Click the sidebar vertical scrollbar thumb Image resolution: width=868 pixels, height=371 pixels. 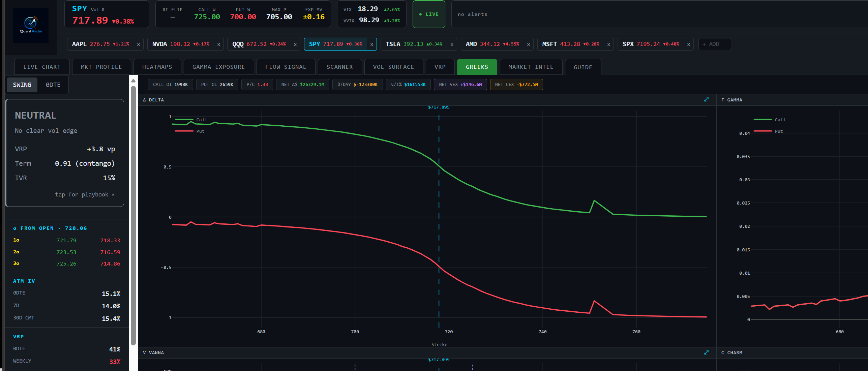point(133,216)
